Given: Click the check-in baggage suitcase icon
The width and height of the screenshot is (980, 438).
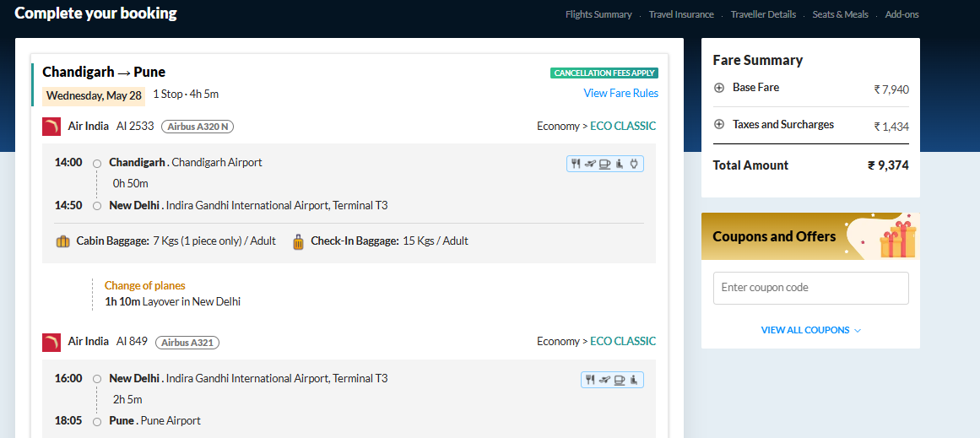Looking at the screenshot, I should [x=299, y=241].
